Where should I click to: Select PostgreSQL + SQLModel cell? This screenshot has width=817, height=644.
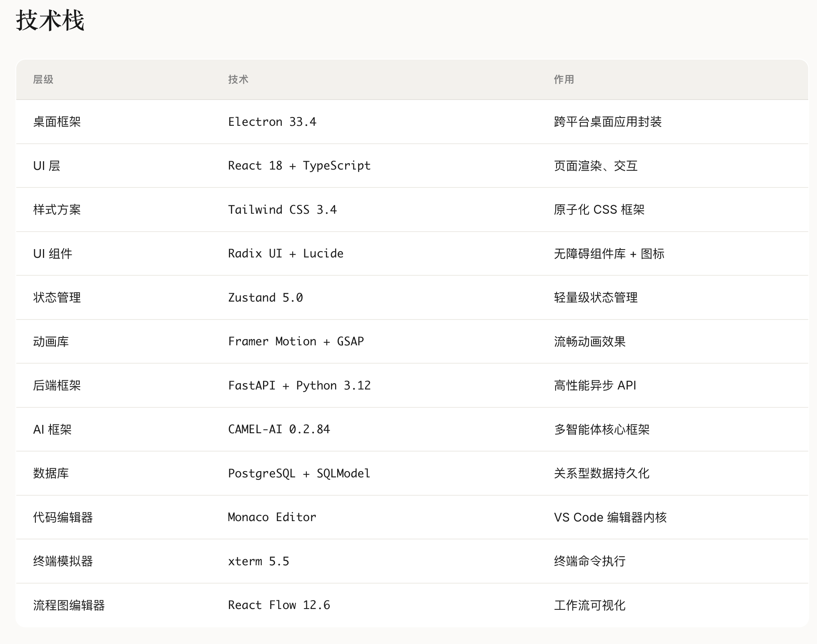[299, 474]
